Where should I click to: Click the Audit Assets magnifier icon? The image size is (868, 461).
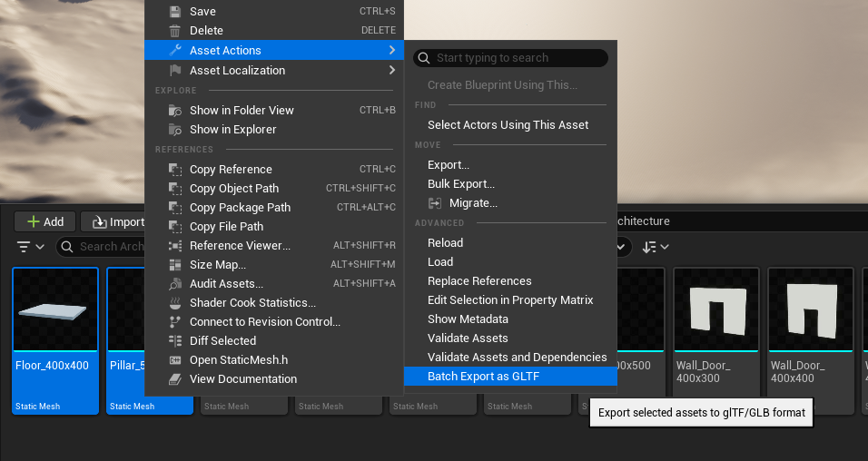point(175,284)
